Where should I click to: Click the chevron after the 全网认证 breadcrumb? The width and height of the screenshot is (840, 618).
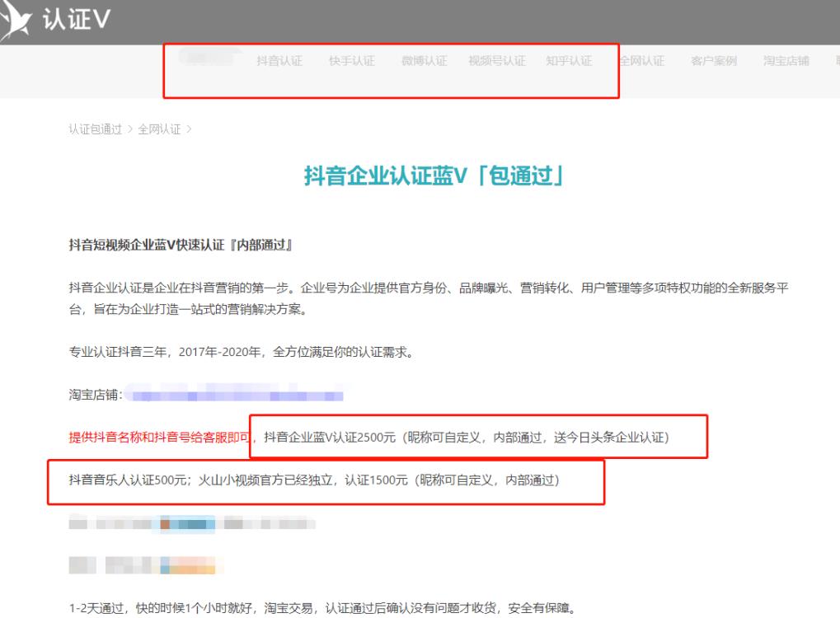[x=189, y=129]
